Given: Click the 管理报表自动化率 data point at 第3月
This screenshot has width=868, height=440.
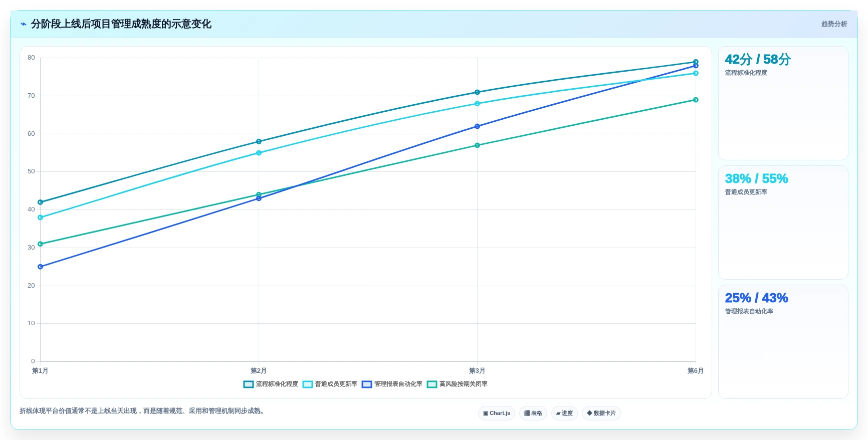Looking at the screenshot, I should coord(477,127).
